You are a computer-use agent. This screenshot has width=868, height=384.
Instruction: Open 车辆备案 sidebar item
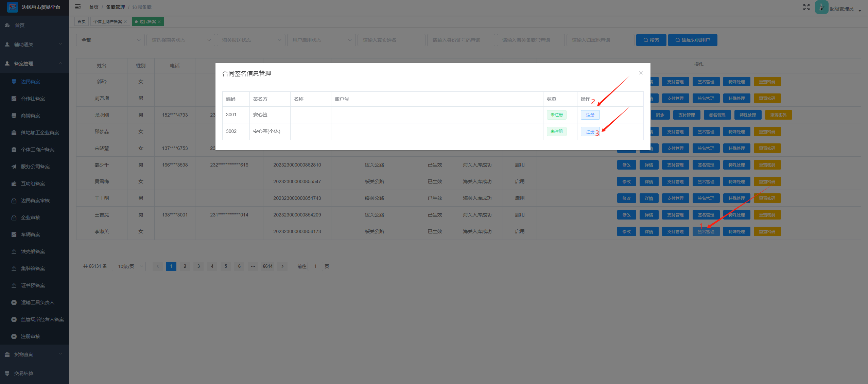(x=35, y=234)
